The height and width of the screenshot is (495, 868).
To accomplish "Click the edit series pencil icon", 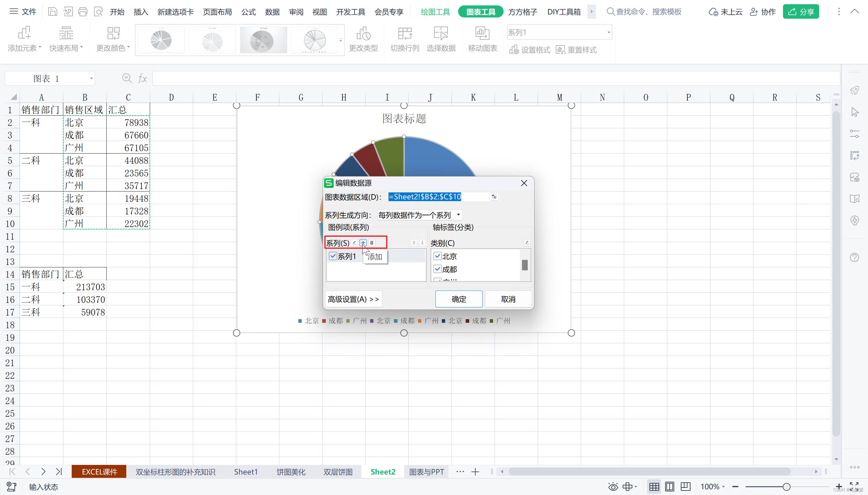I will tap(354, 243).
